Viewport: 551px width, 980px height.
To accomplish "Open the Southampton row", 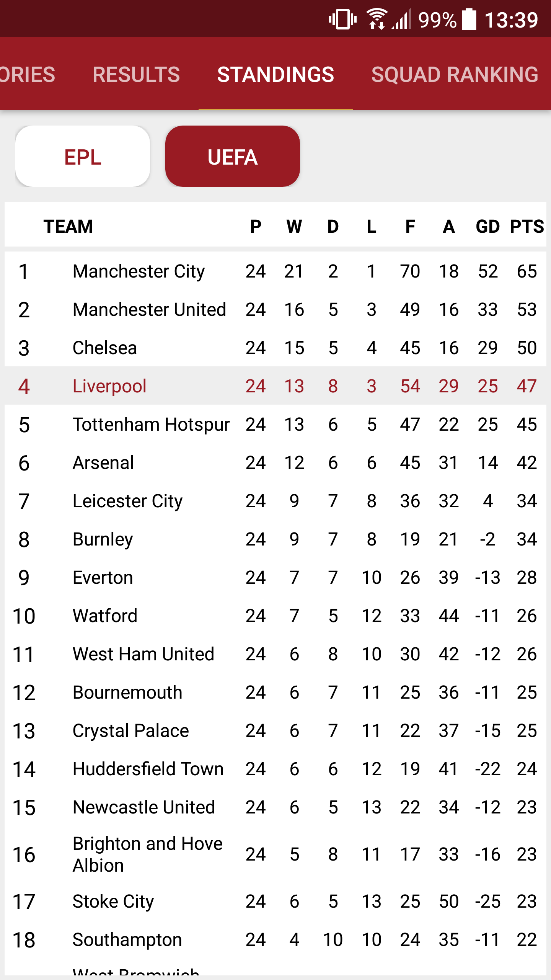I will 275,939.
